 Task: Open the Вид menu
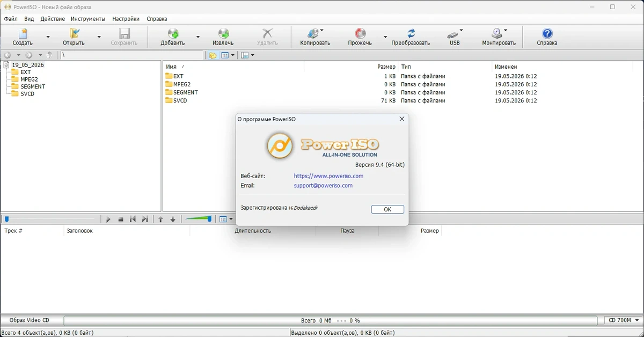[x=29, y=19]
